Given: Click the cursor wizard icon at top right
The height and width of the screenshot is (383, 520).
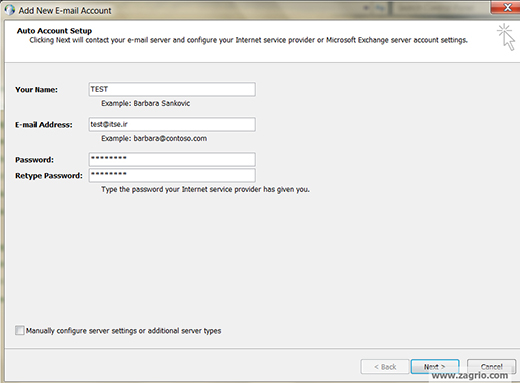Looking at the screenshot, I should pyautogui.click(x=506, y=37).
